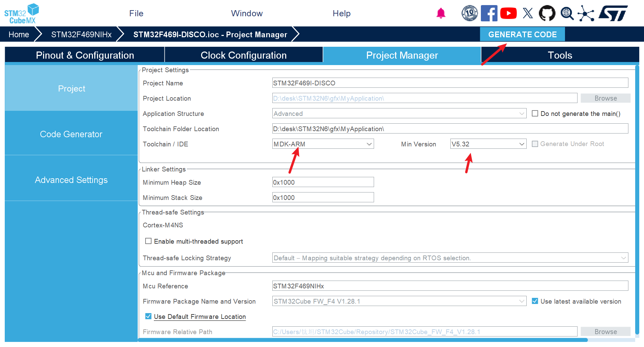The image size is (644, 347).
Task: Select the STM32F469NIHx breadcrumb
Action: point(81,34)
